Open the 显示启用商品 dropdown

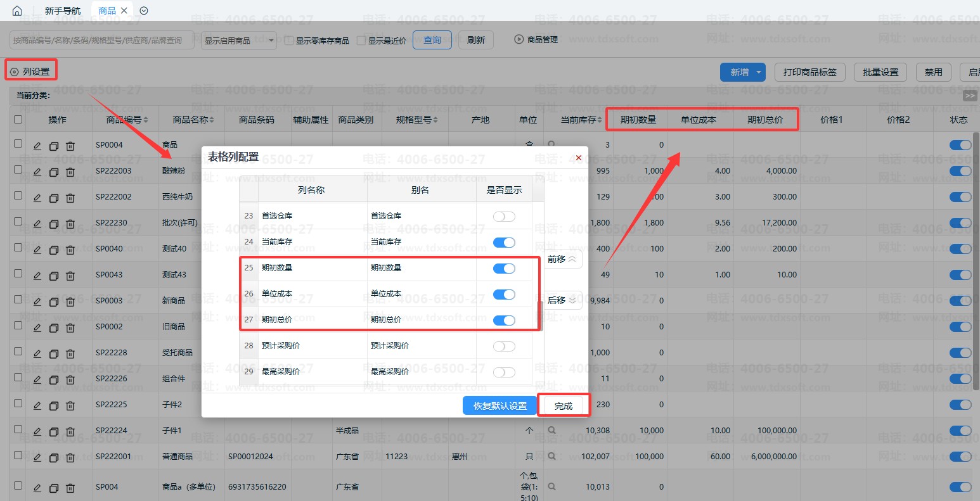(x=239, y=41)
